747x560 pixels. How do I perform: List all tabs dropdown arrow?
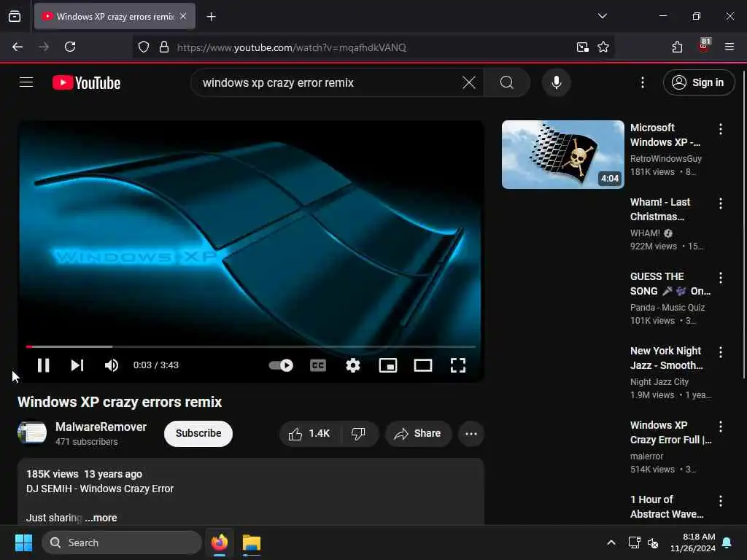602,16
